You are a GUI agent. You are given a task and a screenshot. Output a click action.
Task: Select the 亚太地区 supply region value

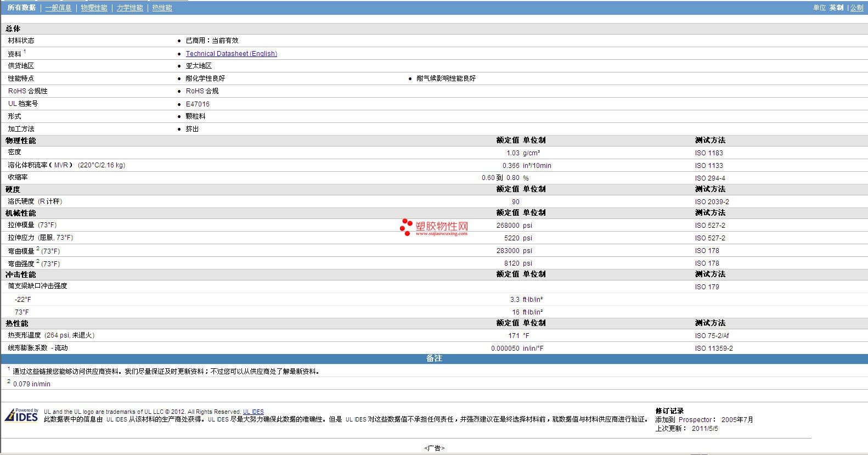tap(199, 66)
